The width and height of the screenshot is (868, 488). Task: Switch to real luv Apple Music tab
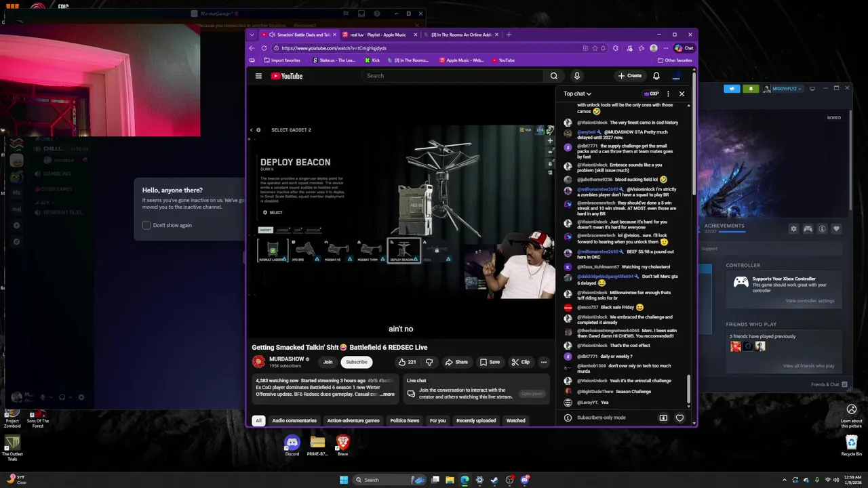click(x=378, y=35)
